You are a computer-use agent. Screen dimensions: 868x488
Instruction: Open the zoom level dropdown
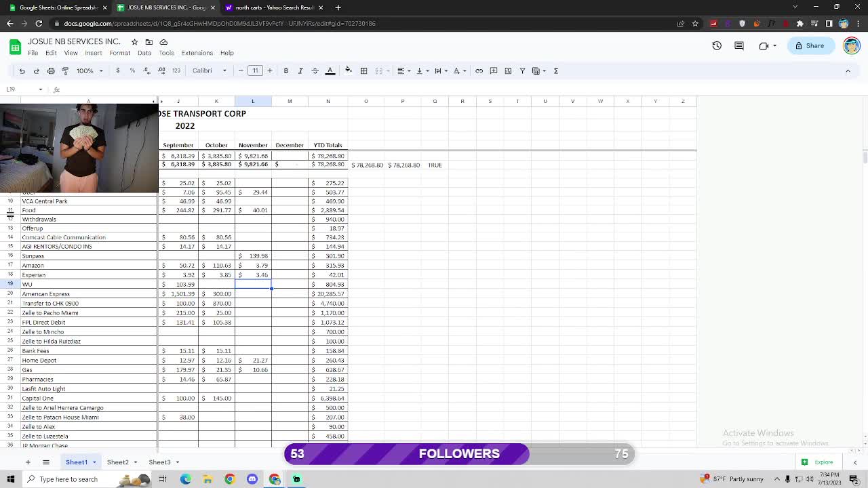coord(90,70)
